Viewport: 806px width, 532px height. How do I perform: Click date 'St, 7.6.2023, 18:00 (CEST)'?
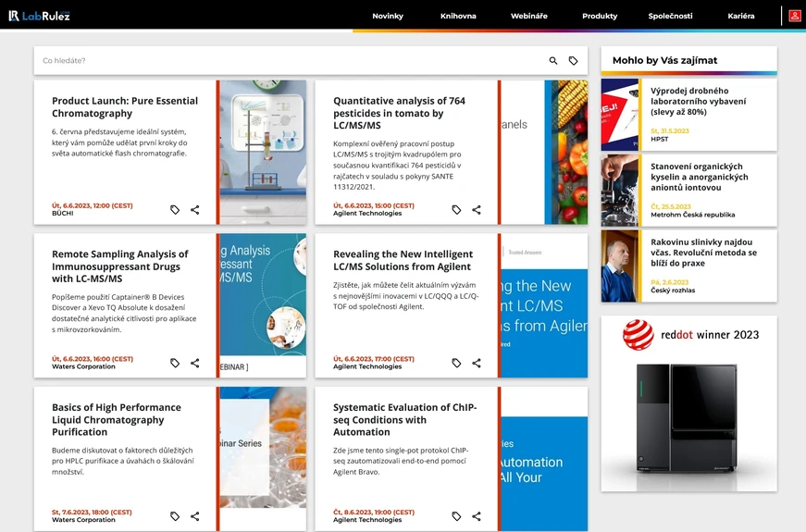pos(92,512)
